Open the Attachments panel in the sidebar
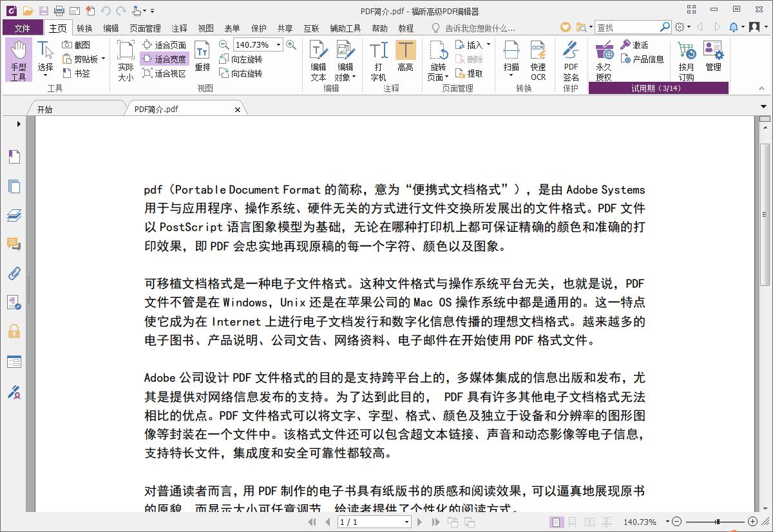Image resolution: width=773 pixels, height=532 pixels. (14, 273)
